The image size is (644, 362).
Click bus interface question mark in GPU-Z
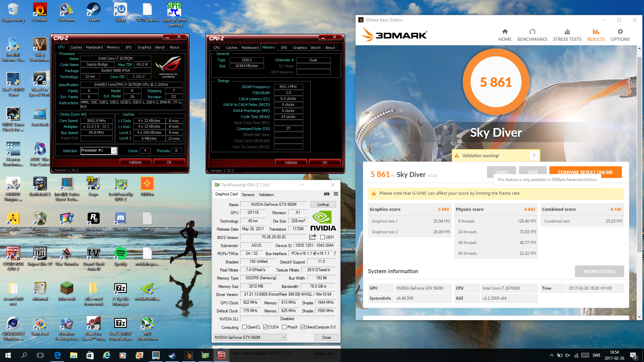(334, 253)
